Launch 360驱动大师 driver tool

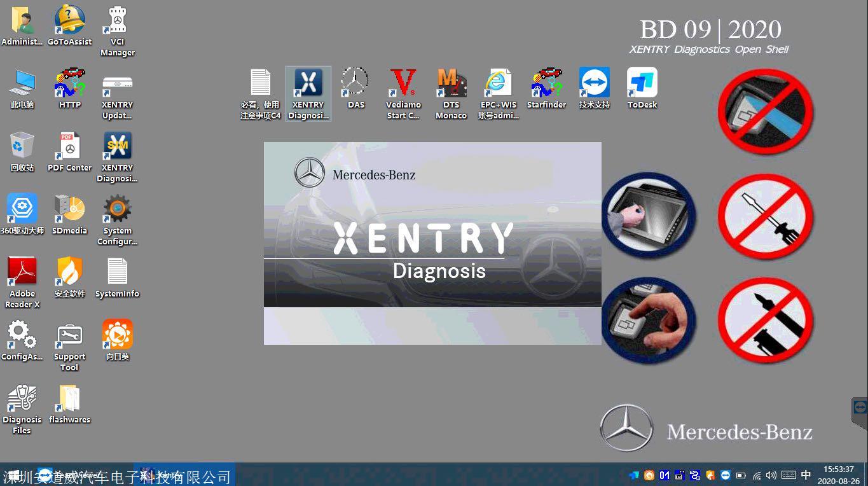point(22,215)
